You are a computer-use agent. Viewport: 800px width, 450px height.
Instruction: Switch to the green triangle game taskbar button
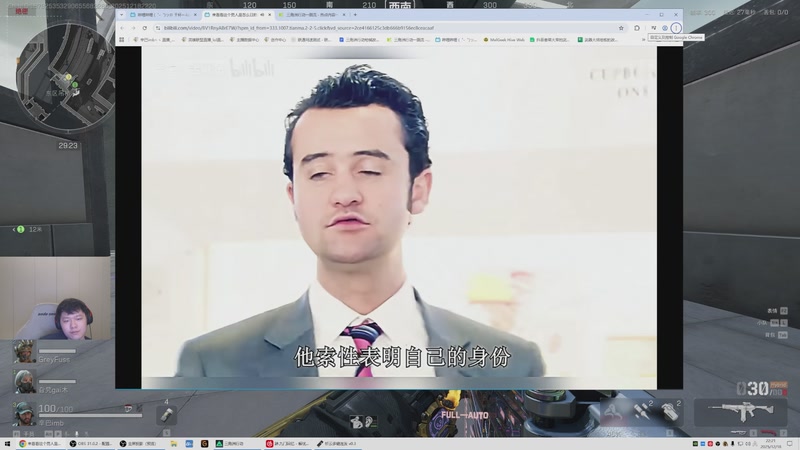(236, 444)
